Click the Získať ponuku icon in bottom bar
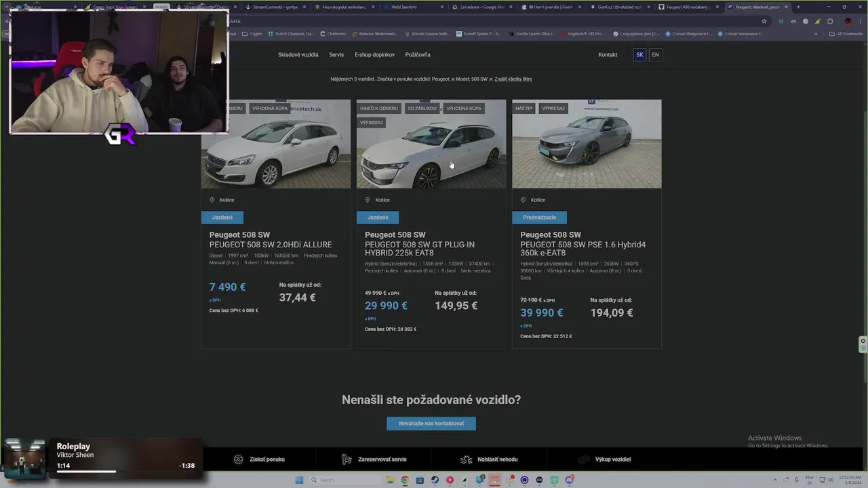The width and height of the screenshot is (868, 488). click(238, 460)
